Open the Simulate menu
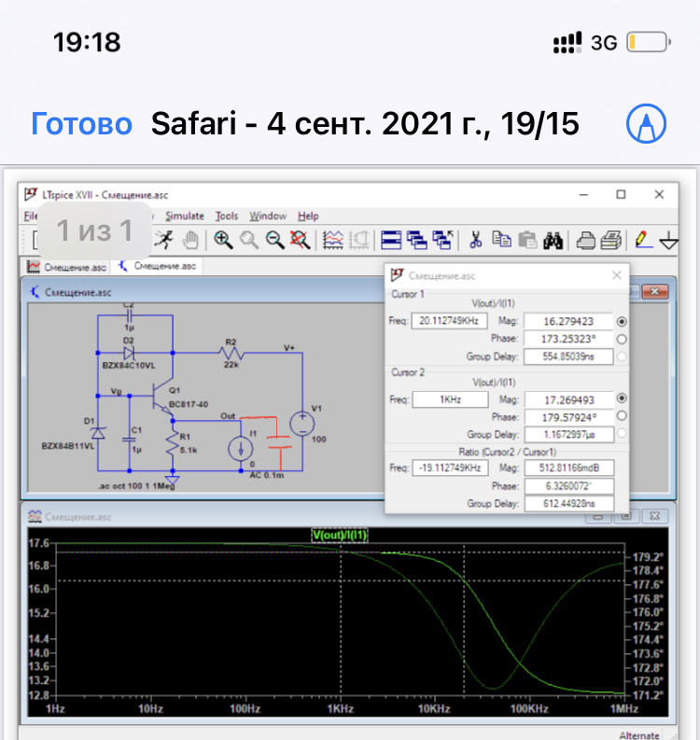The height and width of the screenshot is (740, 700). tap(185, 216)
